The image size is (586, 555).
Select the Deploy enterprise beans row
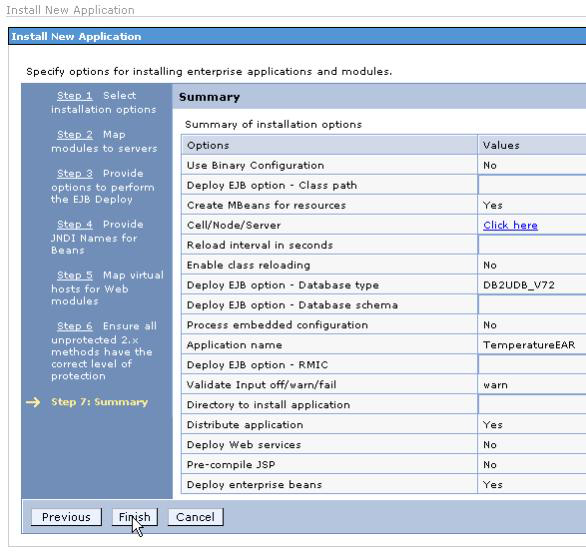(383, 484)
